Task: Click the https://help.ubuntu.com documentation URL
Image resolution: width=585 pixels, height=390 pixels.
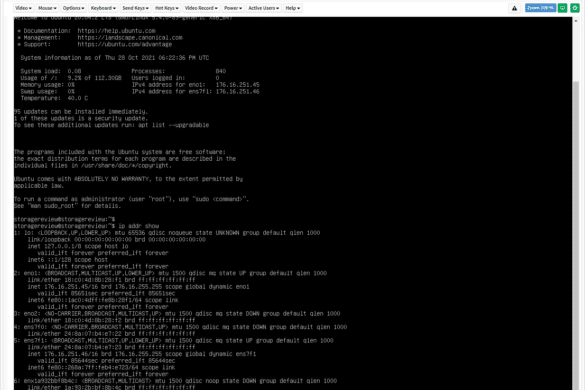Action: [x=116, y=31]
